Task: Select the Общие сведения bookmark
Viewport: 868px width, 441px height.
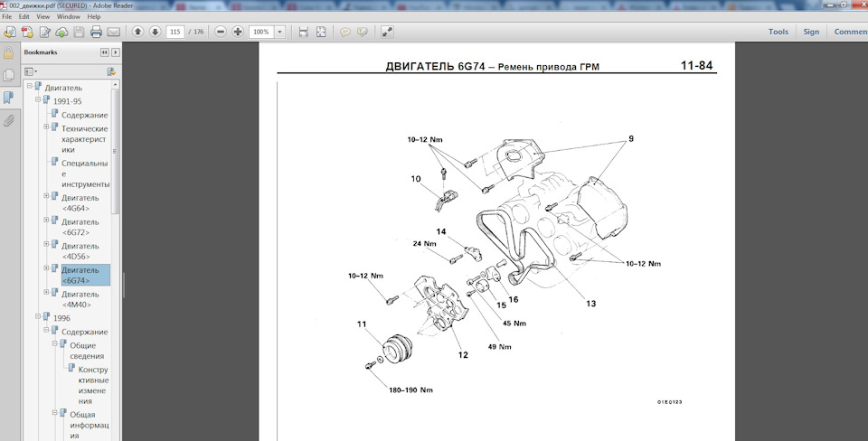Action: pos(87,351)
